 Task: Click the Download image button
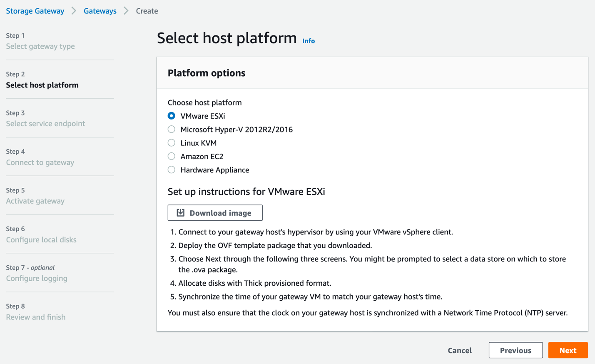click(215, 212)
